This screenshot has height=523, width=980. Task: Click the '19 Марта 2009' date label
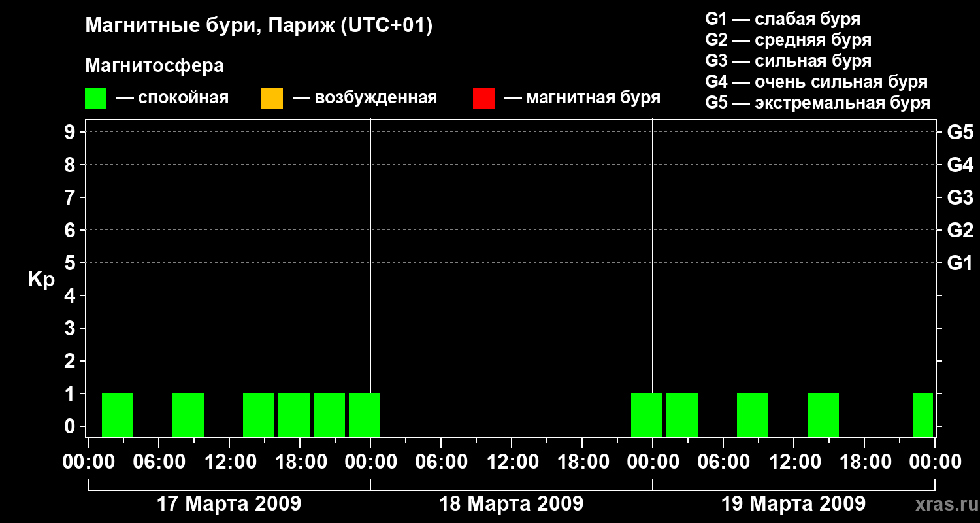pyautogui.click(x=794, y=503)
